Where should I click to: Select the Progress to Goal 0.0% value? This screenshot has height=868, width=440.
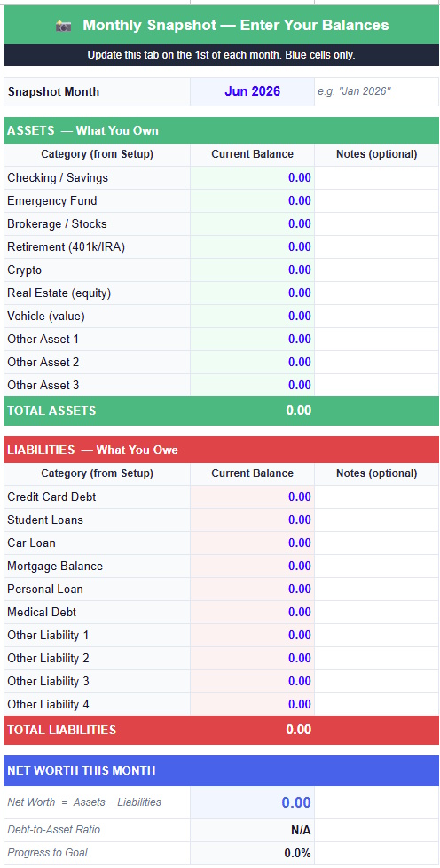[x=297, y=853]
